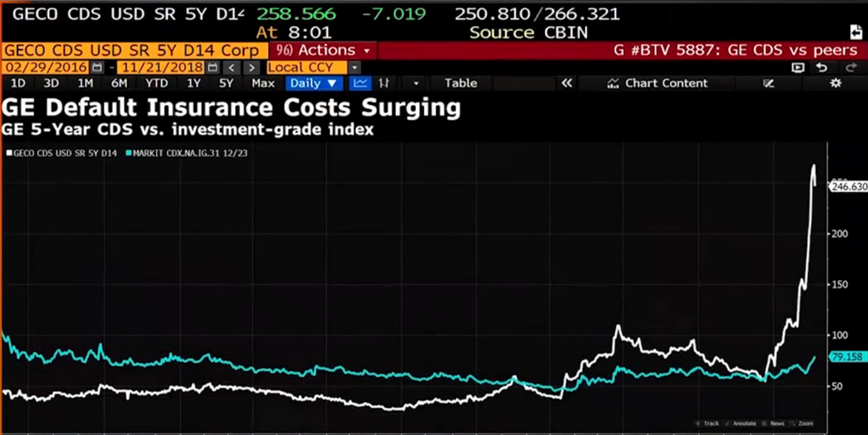Open the Chart Content panel

point(658,83)
